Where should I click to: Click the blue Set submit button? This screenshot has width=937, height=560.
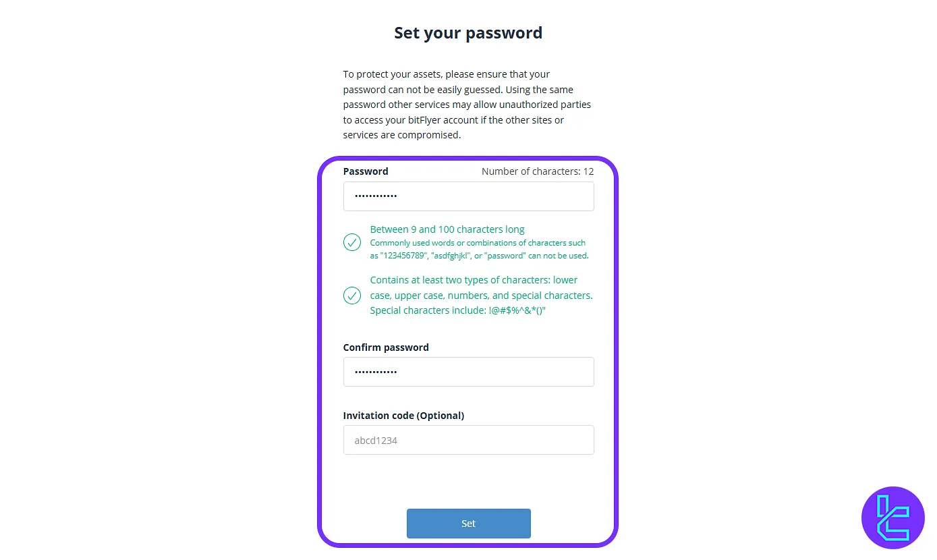click(x=468, y=524)
